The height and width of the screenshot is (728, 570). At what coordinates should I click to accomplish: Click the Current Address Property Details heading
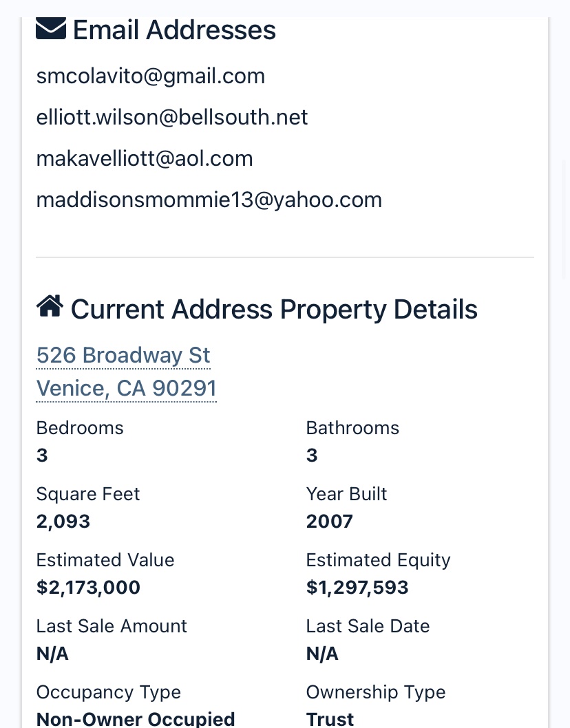pyautogui.click(x=274, y=309)
